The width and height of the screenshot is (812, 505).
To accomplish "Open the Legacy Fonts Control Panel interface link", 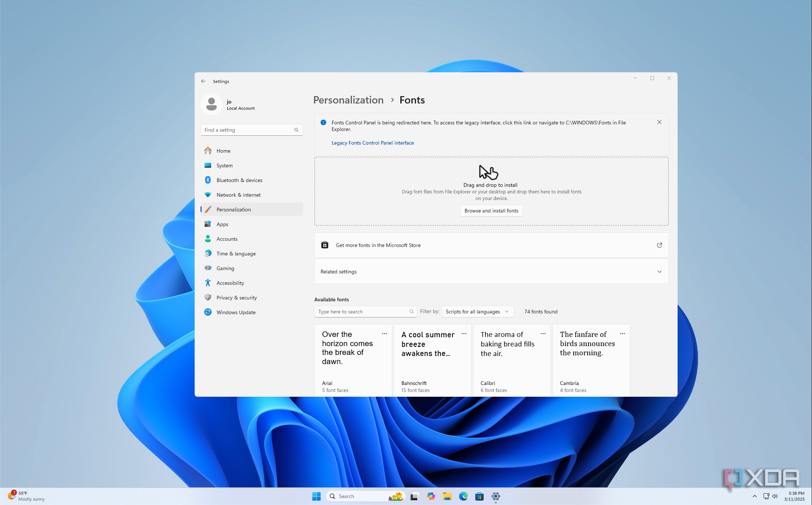I will (372, 143).
